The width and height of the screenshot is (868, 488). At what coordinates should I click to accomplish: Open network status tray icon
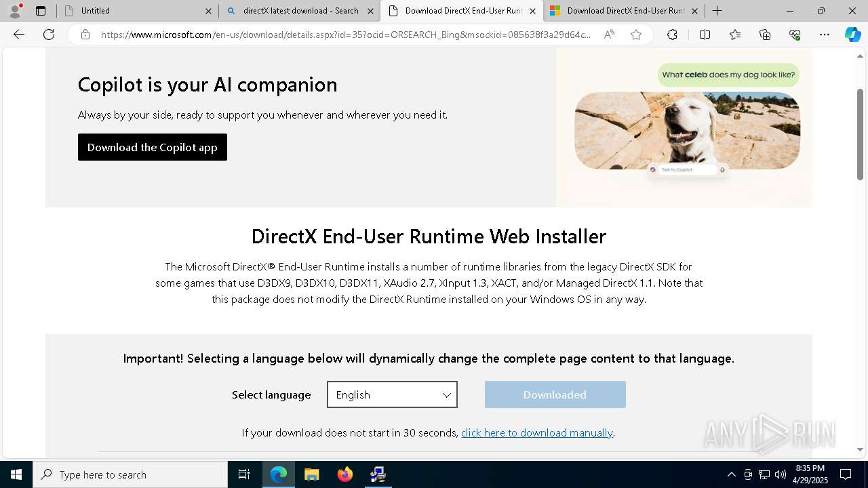pos(764,474)
